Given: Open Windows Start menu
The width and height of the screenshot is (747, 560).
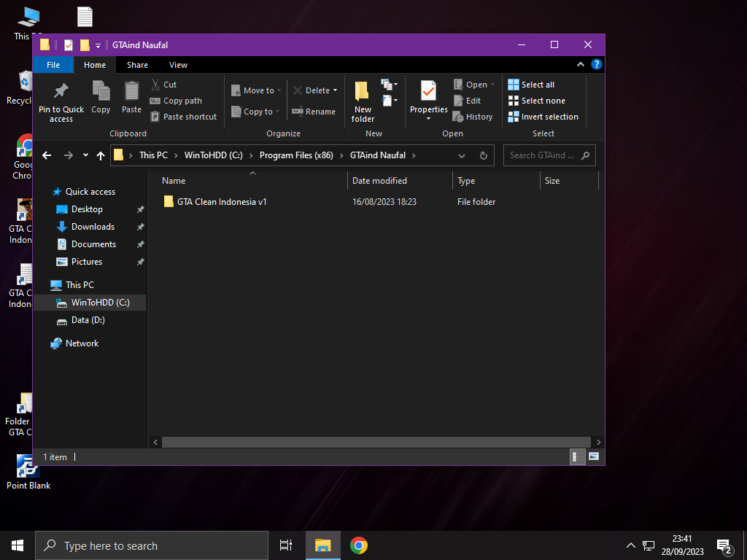Looking at the screenshot, I should tap(18, 545).
